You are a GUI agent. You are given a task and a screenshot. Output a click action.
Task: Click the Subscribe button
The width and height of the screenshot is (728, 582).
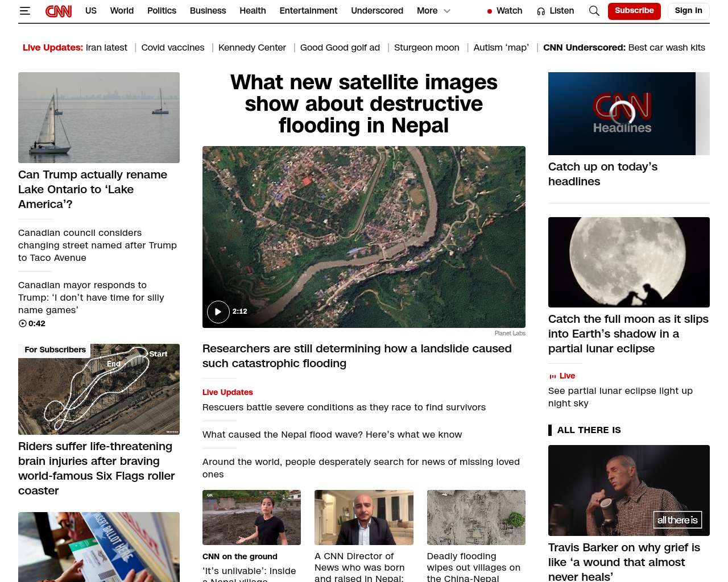[634, 11]
